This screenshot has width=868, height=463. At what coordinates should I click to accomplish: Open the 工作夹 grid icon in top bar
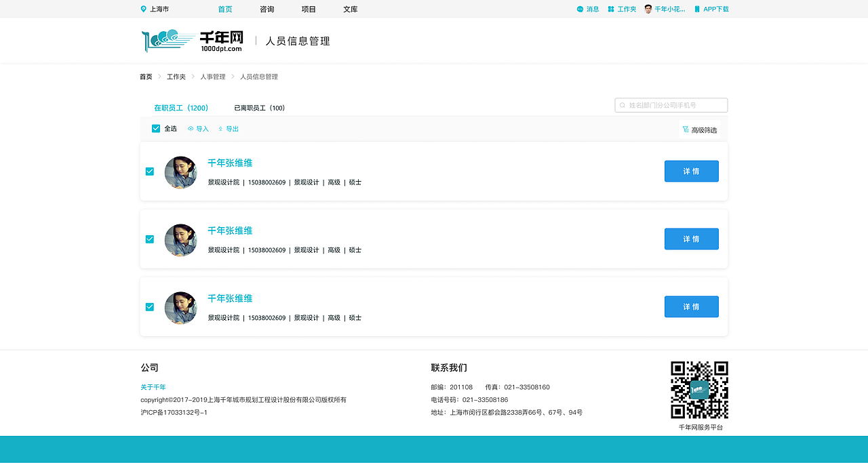coord(611,9)
